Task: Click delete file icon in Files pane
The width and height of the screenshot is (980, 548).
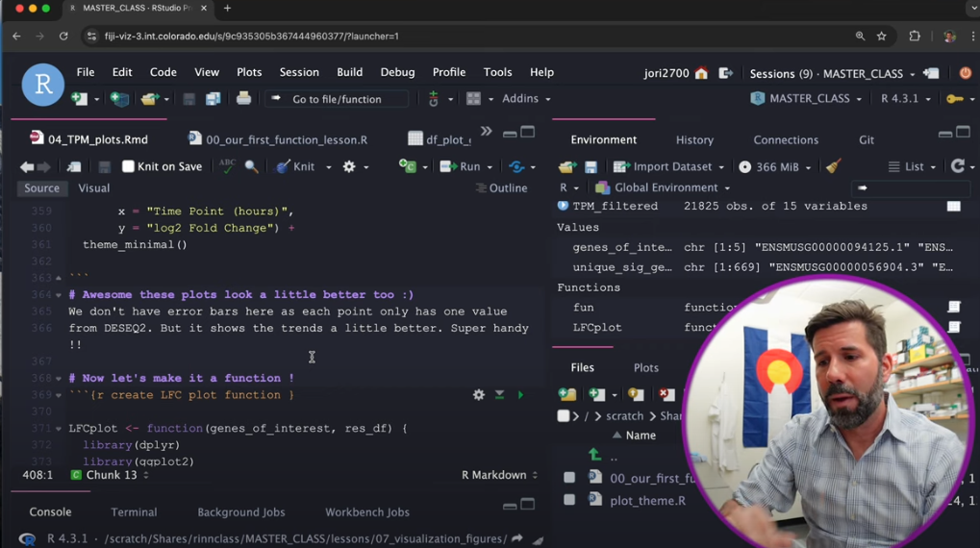Action: pos(666,394)
